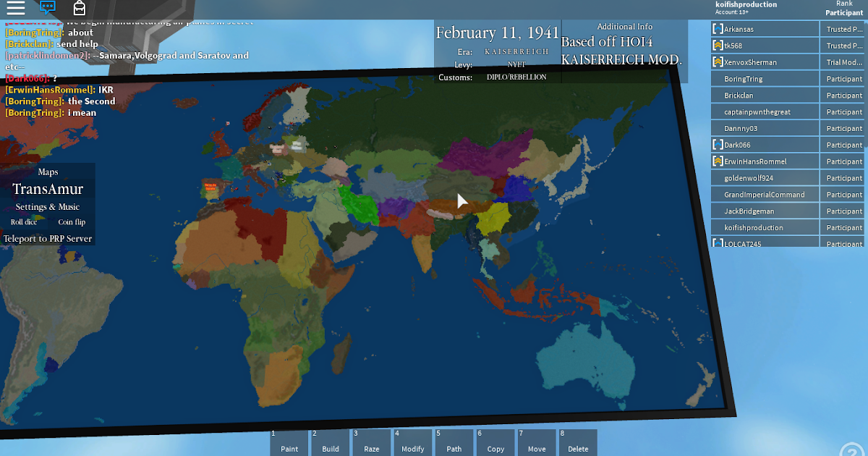Click the rank icon beside tk568
The height and width of the screenshot is (456, 868).
pos(718,46)
